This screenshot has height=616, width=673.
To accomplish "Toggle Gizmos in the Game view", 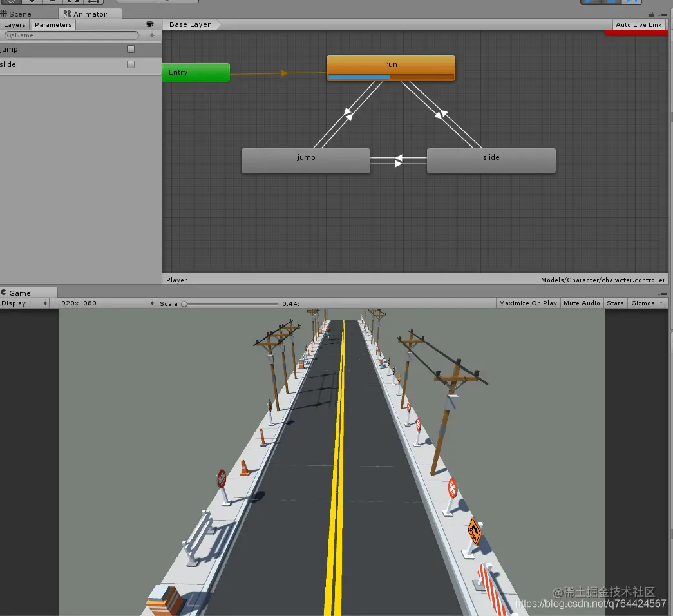I will [643, 303].
